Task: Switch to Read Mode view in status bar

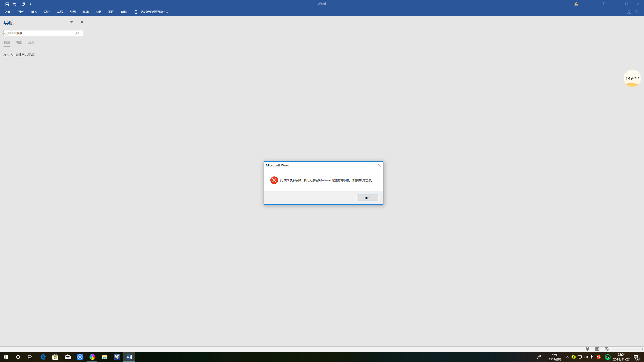Action: tap(587, 349)
